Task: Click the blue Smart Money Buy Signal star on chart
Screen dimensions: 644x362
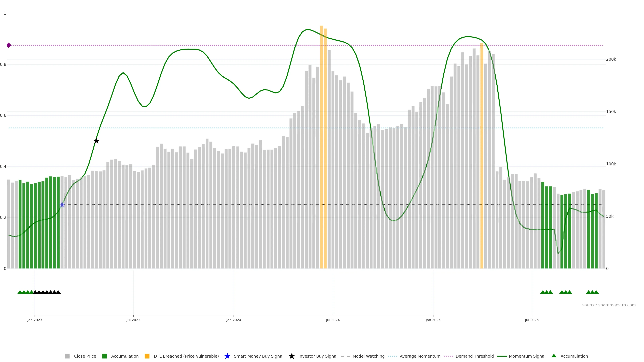Action: 62,205
